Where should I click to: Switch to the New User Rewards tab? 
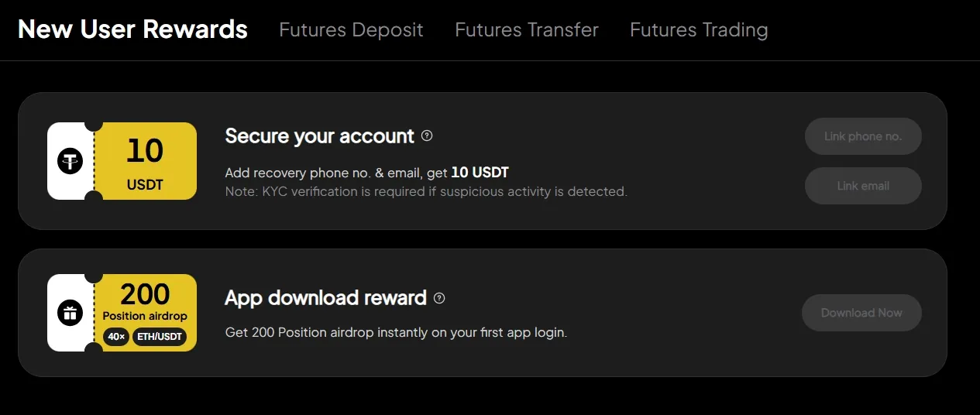[132, 29]
